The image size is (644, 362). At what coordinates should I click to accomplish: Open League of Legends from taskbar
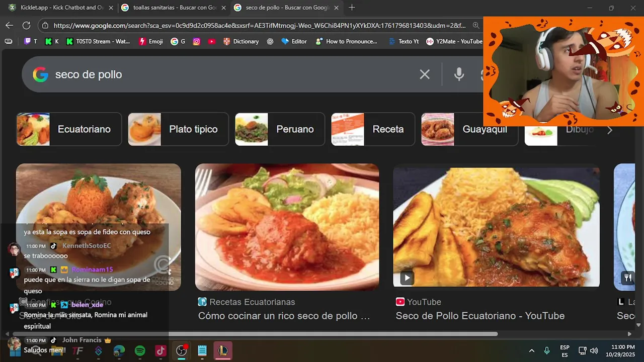pyautogui.click(x=223, y=350)
